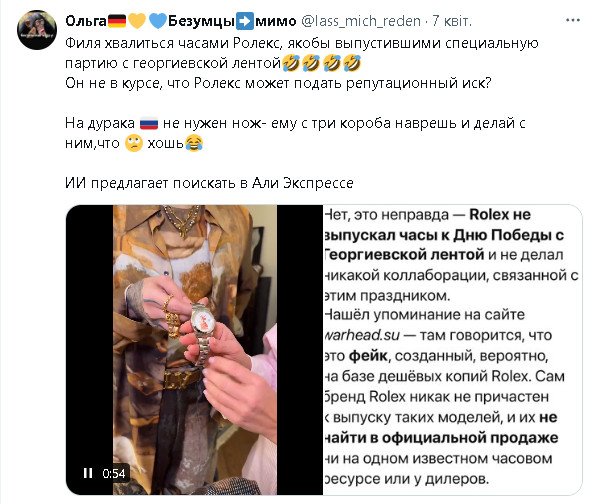The image size is (592, 504).
Task: Click the line mentioning Али Экспрессе
Action: pos(209,183)
